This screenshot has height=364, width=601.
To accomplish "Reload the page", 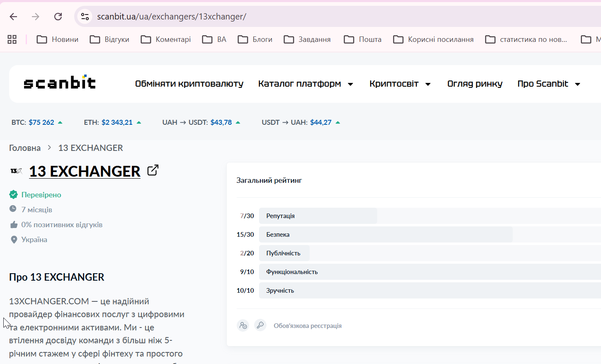I will click(x=58, y=17).
